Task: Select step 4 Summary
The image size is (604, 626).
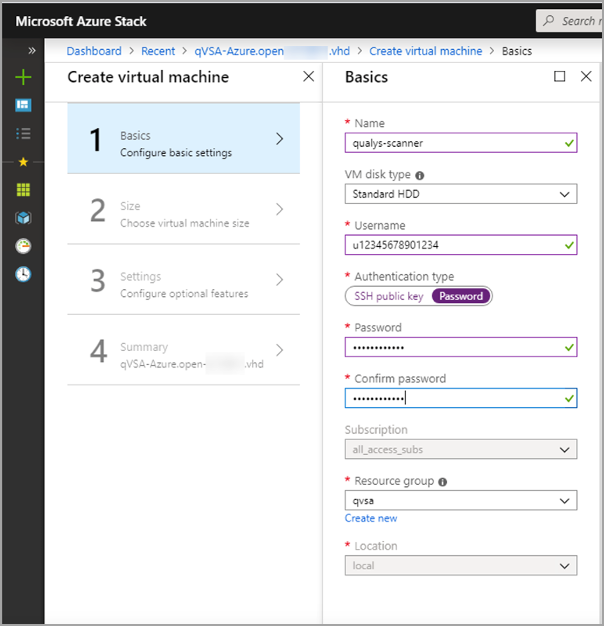Action: [184, 350]
